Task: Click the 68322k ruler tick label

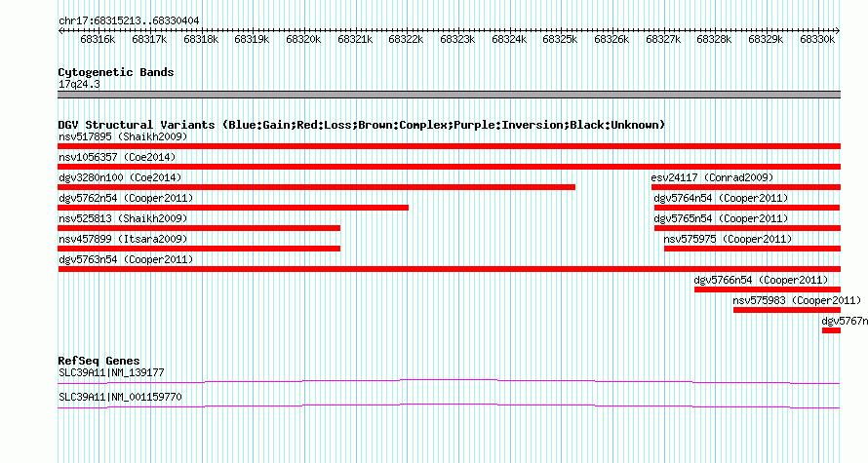Action: [x=406, y=39]
